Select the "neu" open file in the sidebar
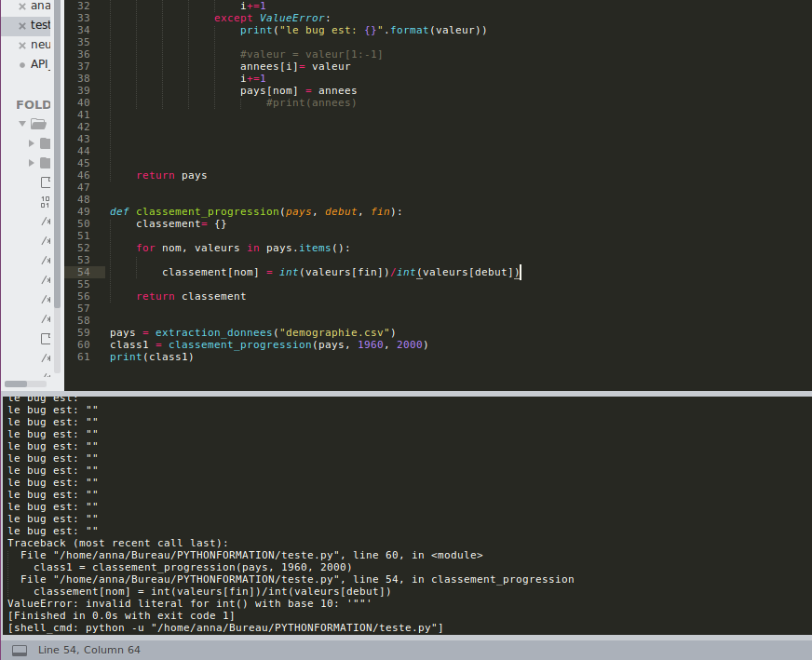 pos(40,45)
